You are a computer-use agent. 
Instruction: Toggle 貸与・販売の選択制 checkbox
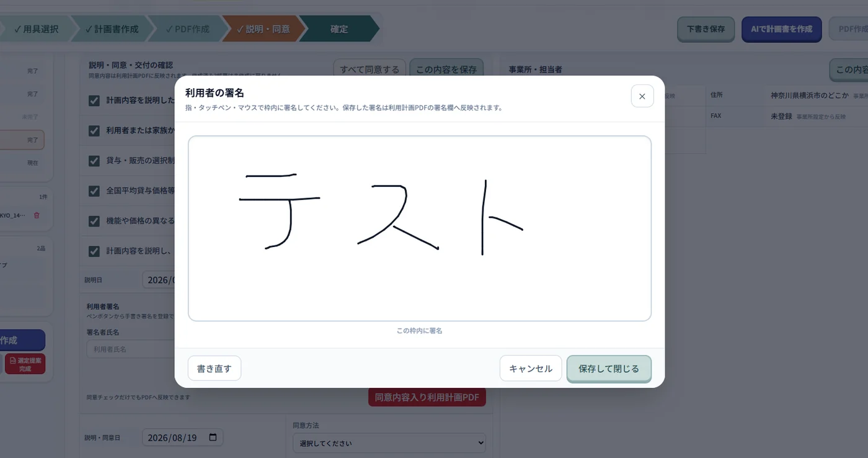pyautogui.click(x=94, y=161)
